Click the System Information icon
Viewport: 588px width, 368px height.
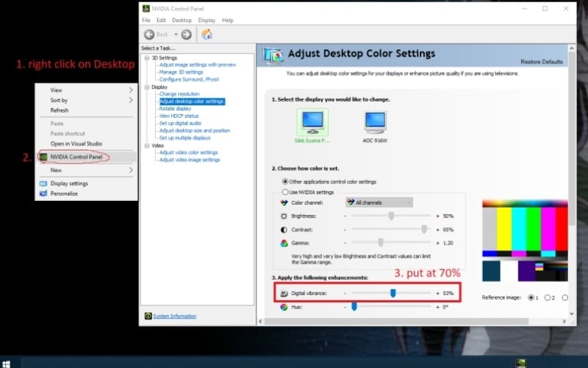tap(148, 316)
